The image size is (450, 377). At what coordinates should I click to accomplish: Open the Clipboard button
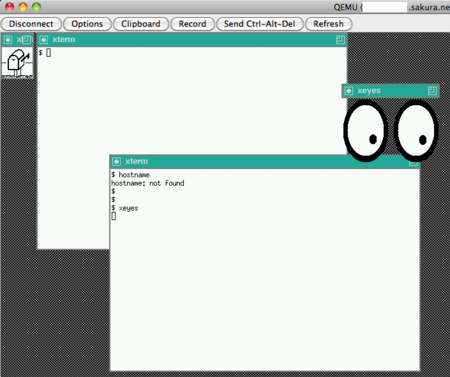click(141, 24)
